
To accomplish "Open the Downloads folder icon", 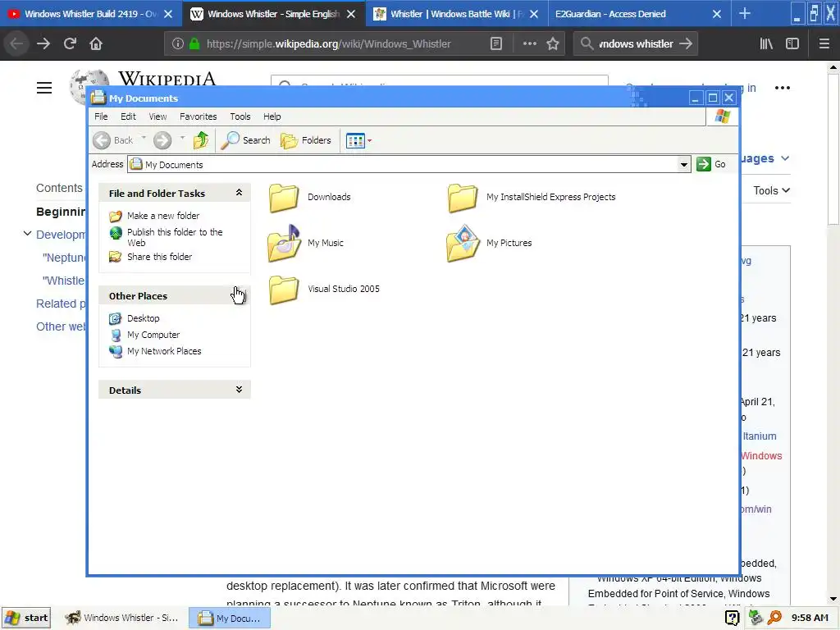I will click(x=283, y=197).
